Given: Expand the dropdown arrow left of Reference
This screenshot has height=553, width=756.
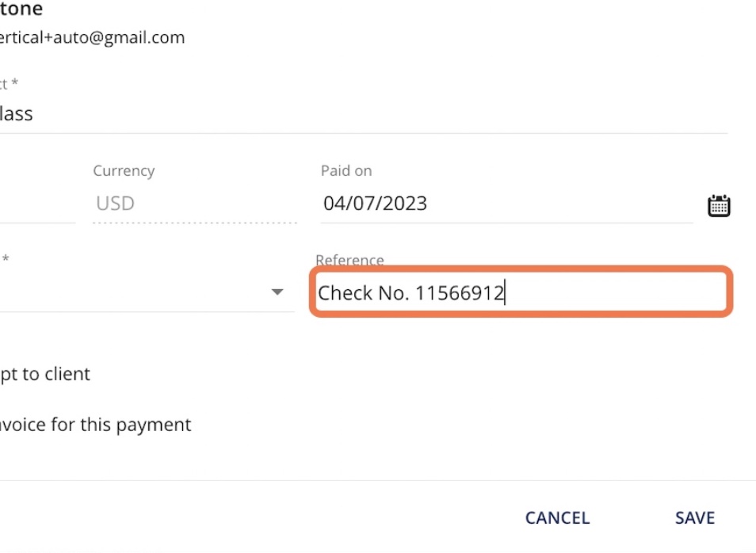Looking at the screenshot, I should pyautogui.click(x=277, y=292).
